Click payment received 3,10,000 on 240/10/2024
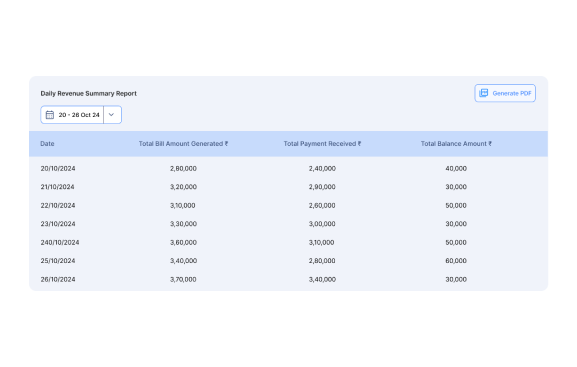 click(321, 243)
